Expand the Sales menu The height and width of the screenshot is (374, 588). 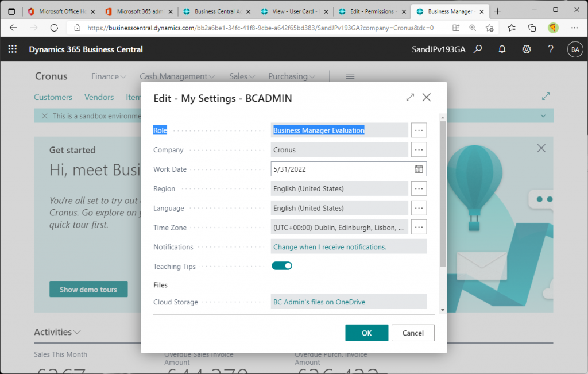(x=242, y=76)
